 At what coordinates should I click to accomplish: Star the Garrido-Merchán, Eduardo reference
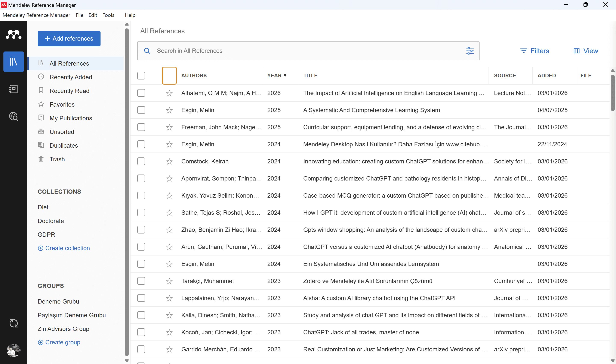coord(169,349)
